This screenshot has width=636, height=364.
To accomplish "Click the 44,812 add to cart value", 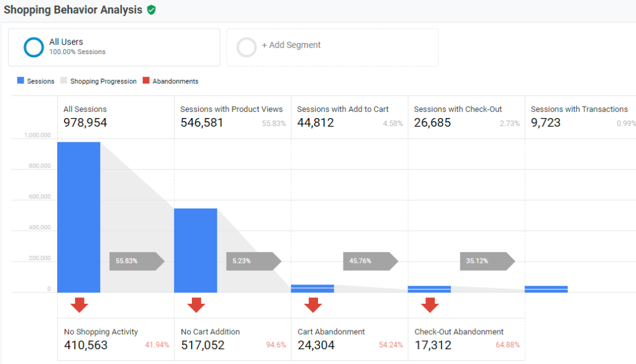I will [315, 122].
